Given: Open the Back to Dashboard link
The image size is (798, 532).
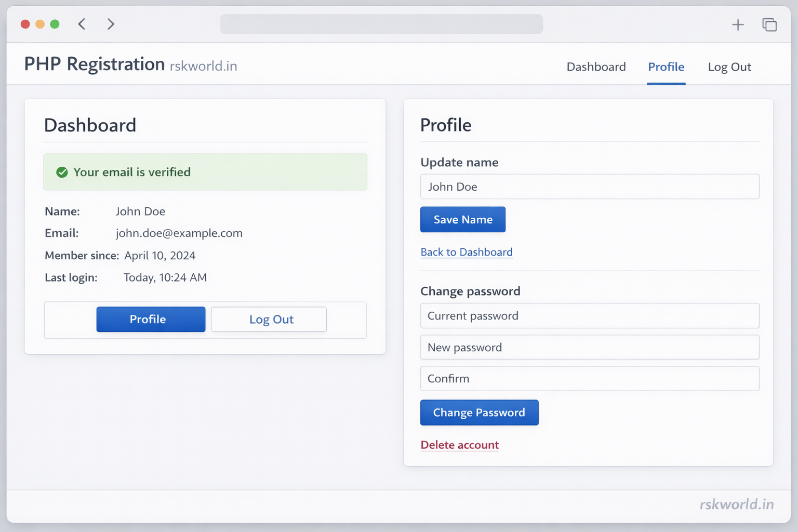Looking at the screenshot, I should [466, 252].
